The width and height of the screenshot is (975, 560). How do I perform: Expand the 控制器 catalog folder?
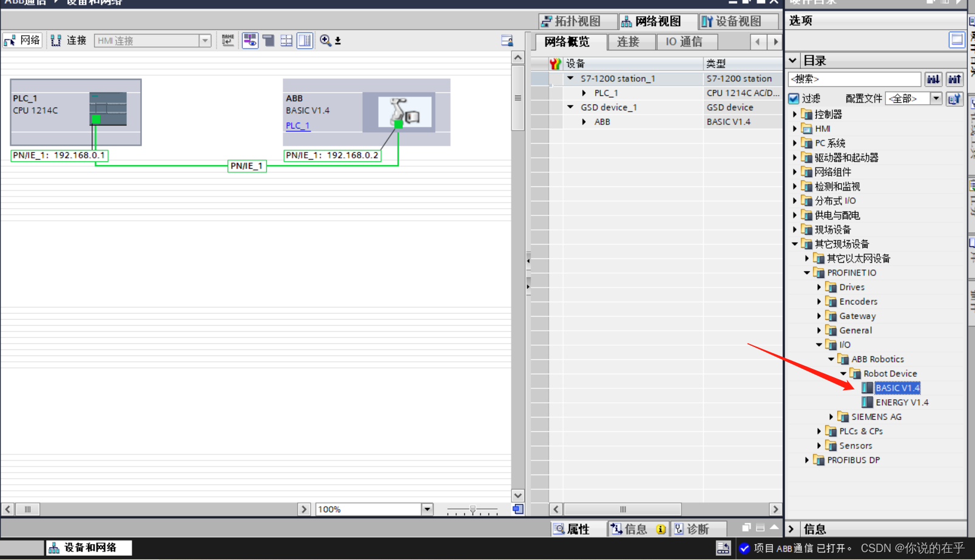[795, 114]
